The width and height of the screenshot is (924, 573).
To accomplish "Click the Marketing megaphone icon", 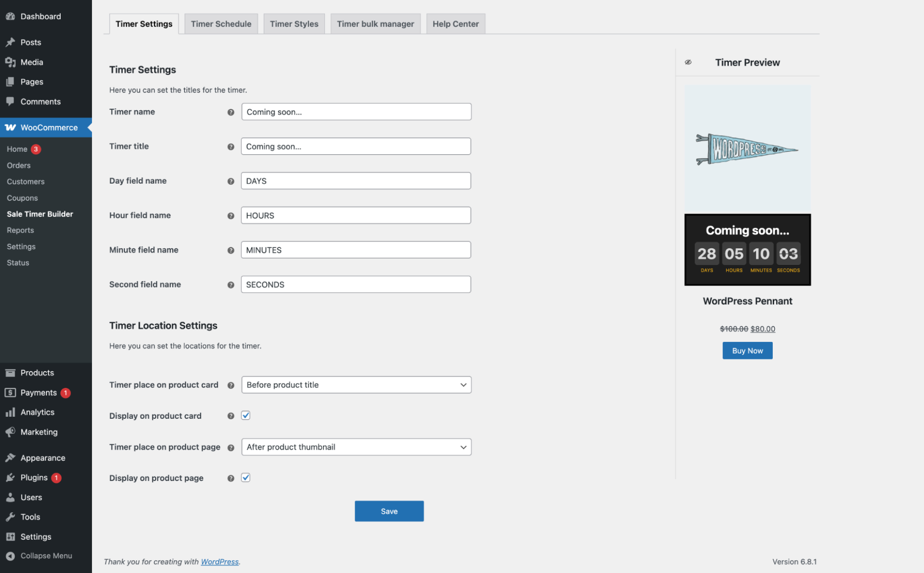I will 10,432.
